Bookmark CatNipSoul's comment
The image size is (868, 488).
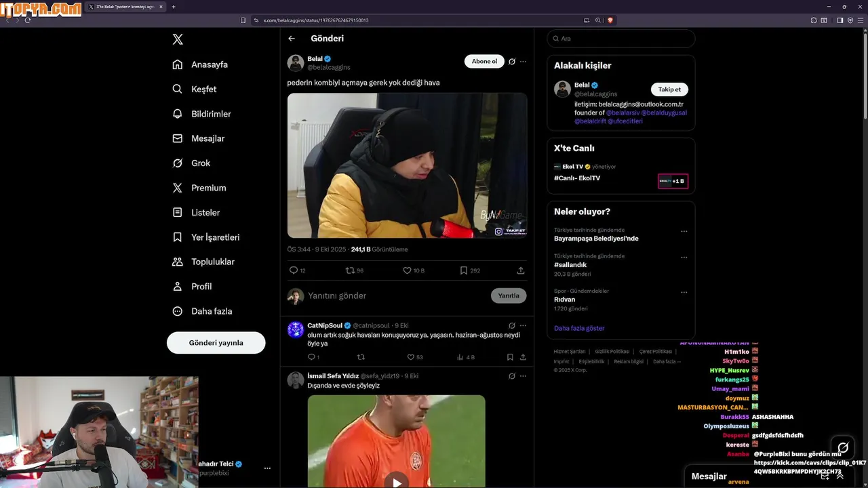coord(510,357)
